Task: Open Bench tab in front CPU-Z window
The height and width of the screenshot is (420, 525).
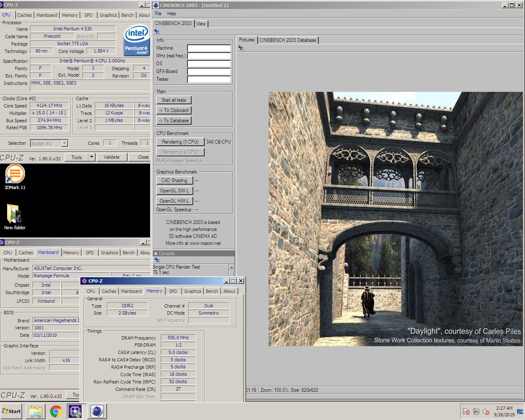Action: (212, 291)
